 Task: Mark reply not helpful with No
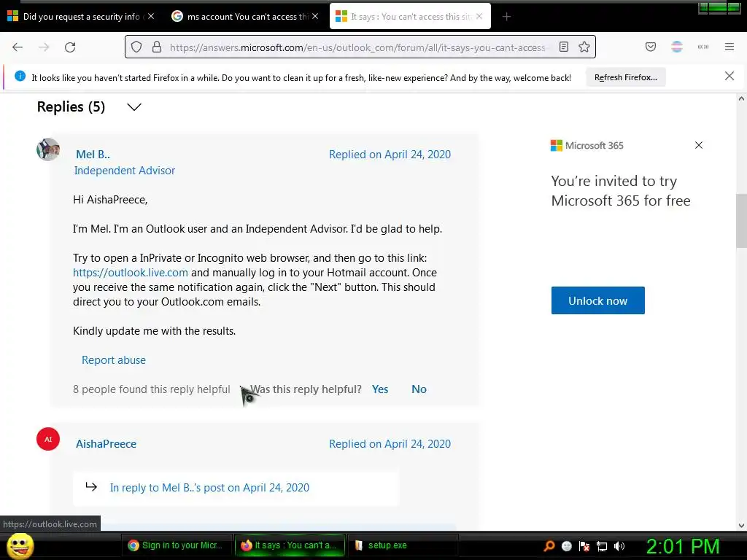(419, 389)
